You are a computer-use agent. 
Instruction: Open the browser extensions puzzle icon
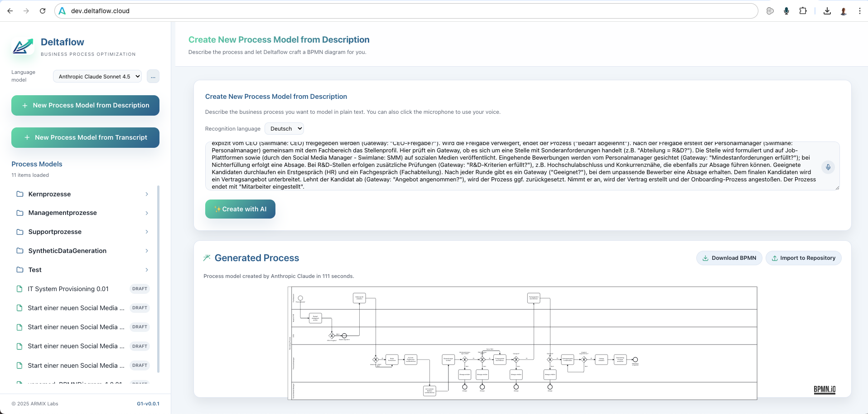[803, 11]
